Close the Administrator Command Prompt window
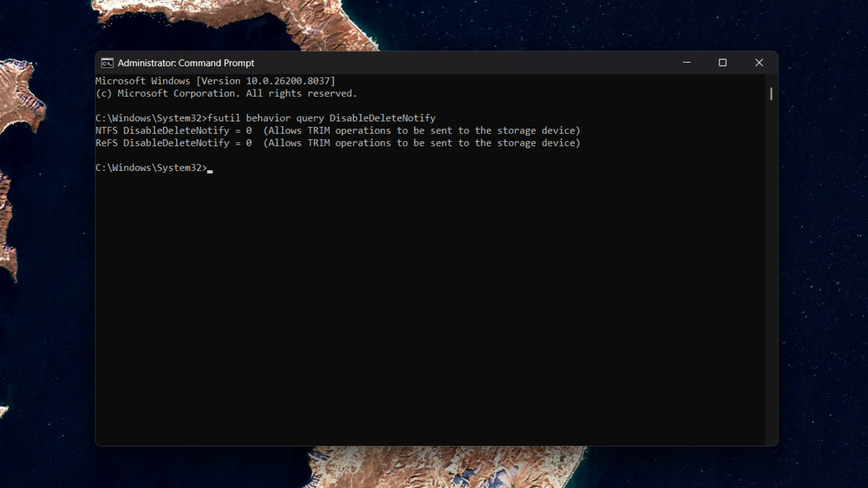 click(x=759, y=63)
